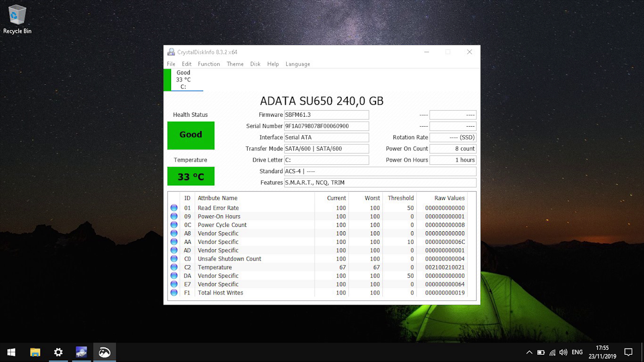The height and width of the screenshot is (362, 644).
Task: Click the battery icon in system tray
Action: 541,352
